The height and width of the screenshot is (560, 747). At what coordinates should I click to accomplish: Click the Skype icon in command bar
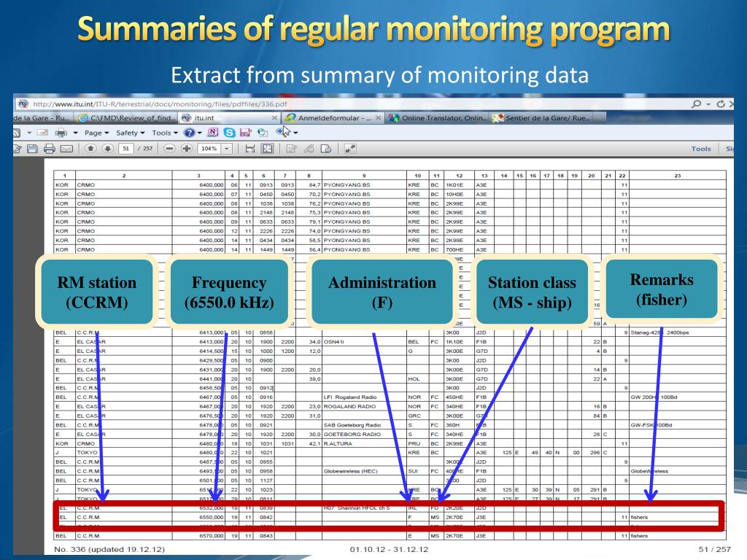coord(230,133)
